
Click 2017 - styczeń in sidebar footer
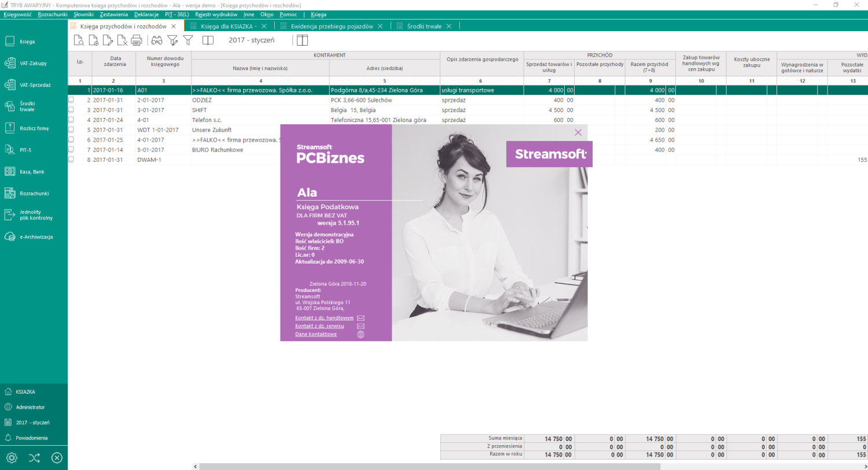point(32,423)
